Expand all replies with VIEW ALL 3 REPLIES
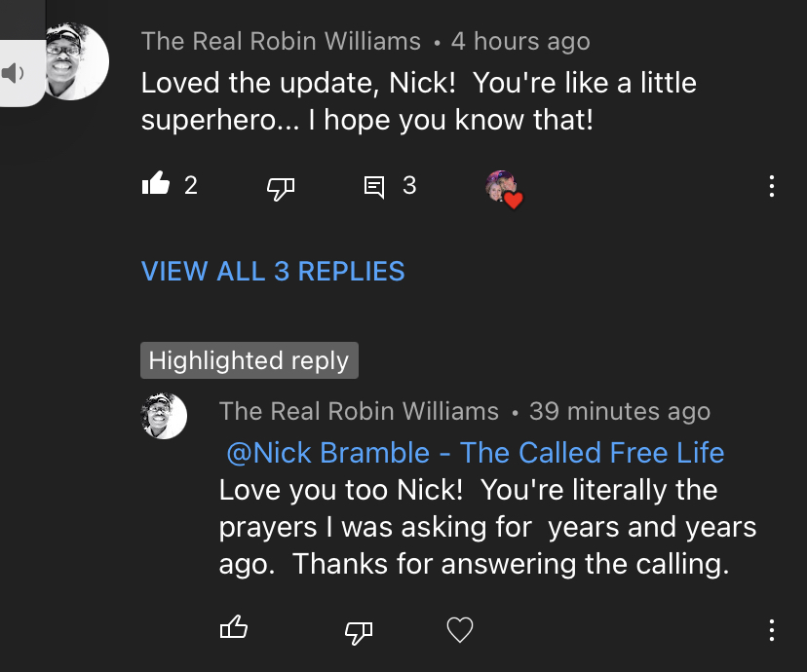 coord(273,271)
